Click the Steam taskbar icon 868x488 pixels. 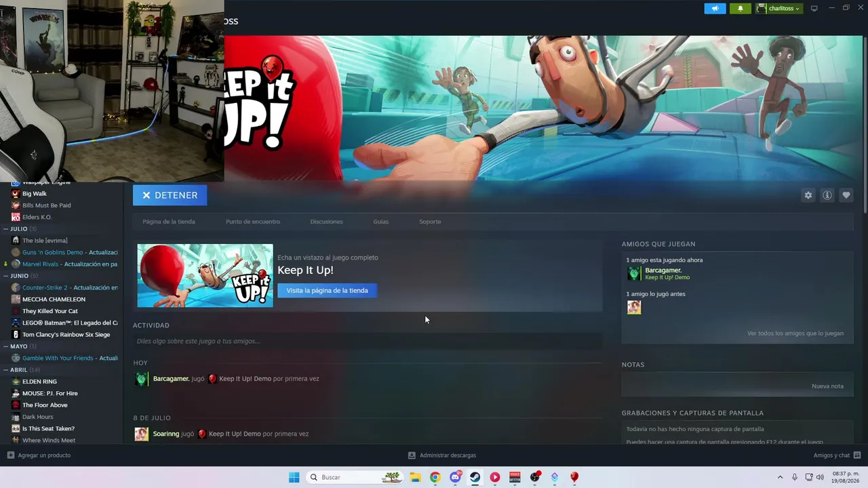(x=475, y=477)
